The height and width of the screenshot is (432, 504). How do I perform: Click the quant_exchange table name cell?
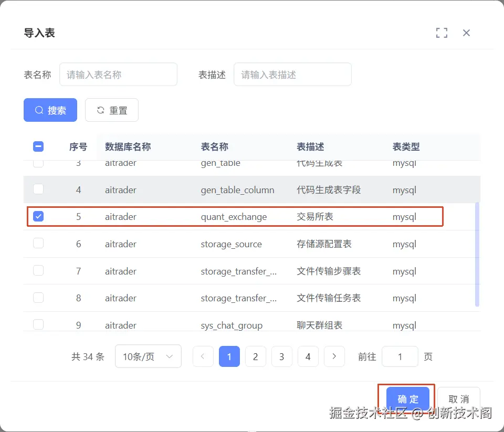pos(234,217)
